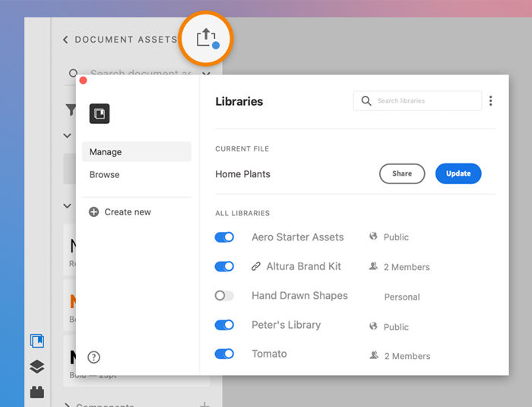Click the members icon for Tomato
The height and width of the screenshot is (407, 532).
click(x=374, y=355)
